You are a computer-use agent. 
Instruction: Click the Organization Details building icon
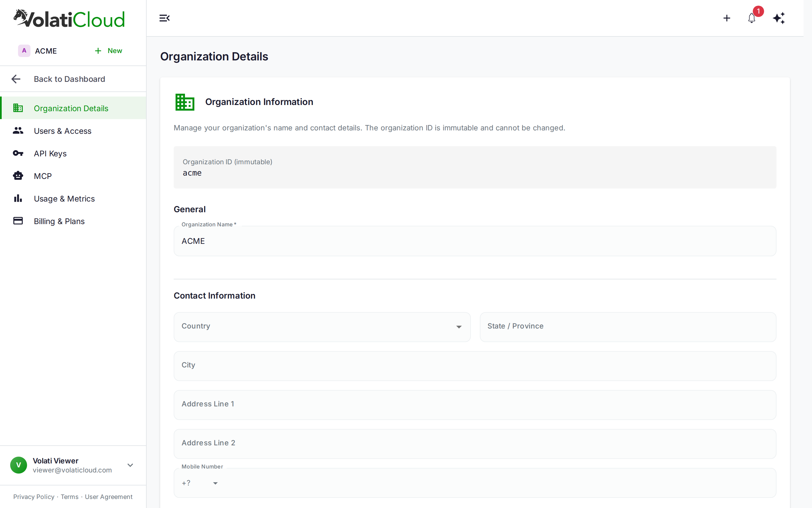pyautogui.click(x=18, y=108)
